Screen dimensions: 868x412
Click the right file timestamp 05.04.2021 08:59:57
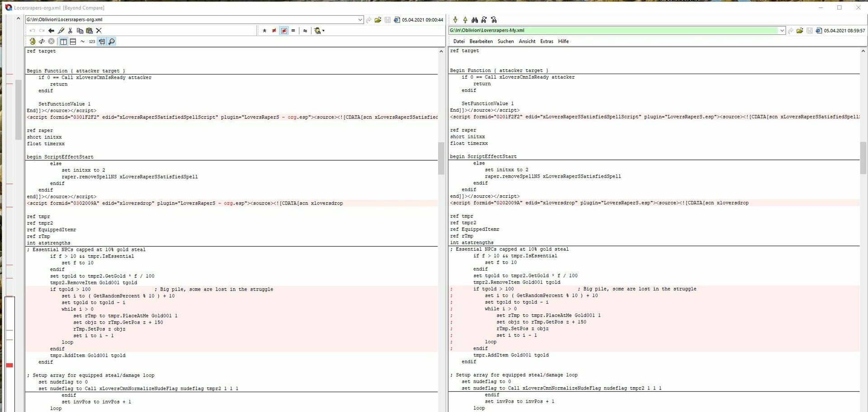(844, 30)
